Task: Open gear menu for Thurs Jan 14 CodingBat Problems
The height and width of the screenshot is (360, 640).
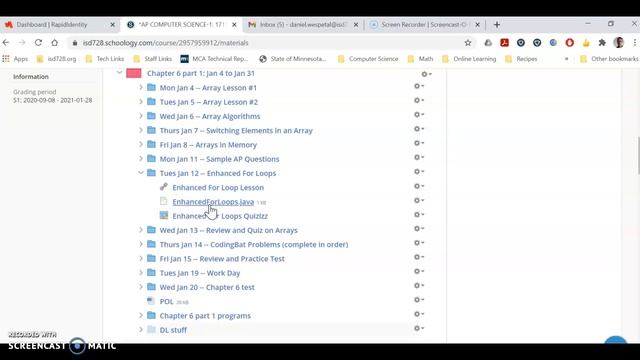Action: 419,243
